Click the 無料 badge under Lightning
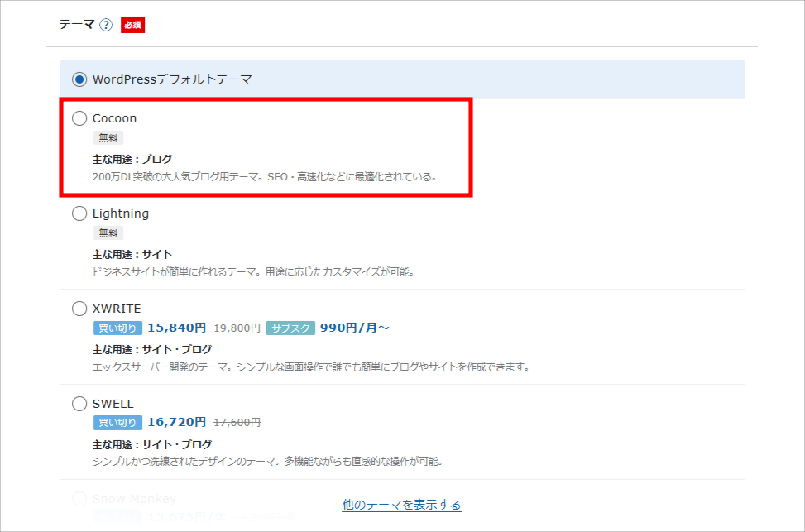Screen dimensions: 805x532 point(108,232)
